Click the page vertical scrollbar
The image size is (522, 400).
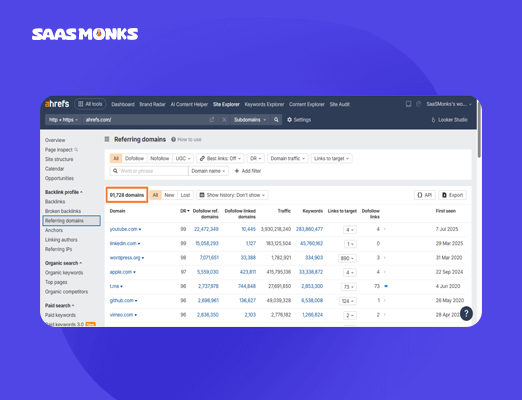pos(479,130)
